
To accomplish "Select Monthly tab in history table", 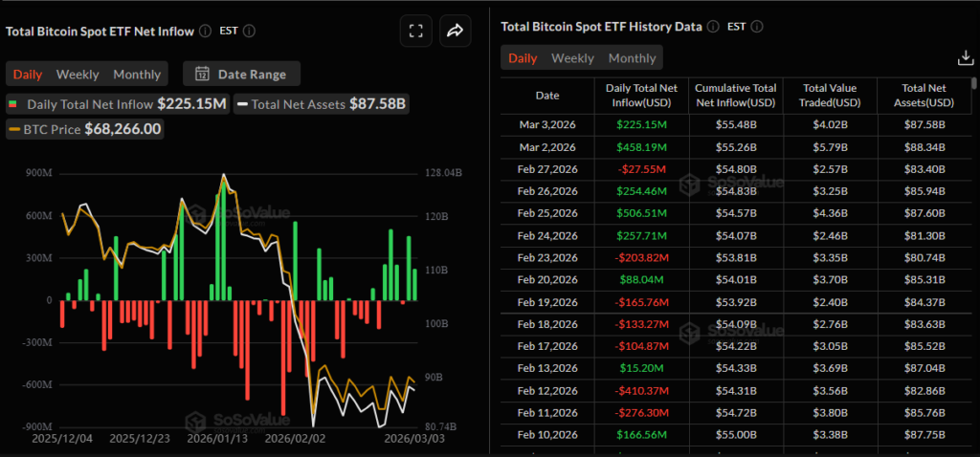I will [x=632, y=58].
